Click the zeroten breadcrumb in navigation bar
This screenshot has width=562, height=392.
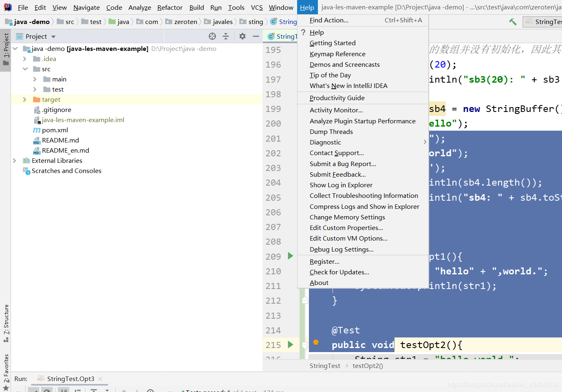181,22
